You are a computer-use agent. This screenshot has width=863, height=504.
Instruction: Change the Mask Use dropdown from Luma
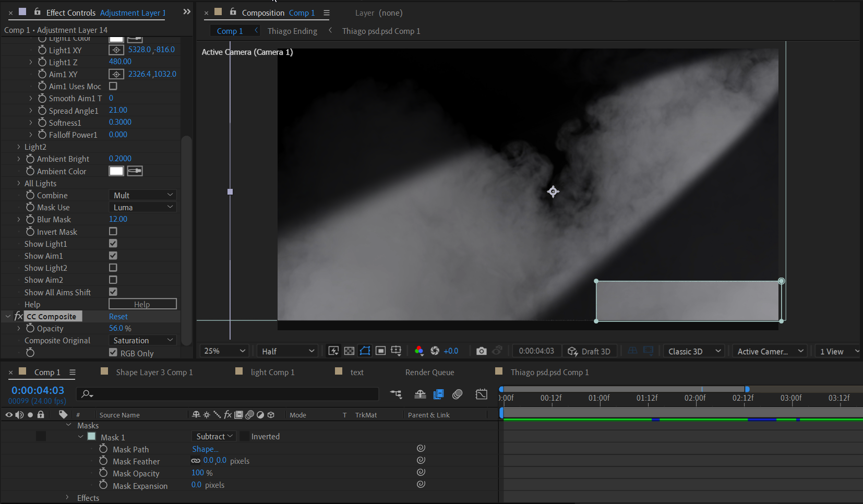142,207
